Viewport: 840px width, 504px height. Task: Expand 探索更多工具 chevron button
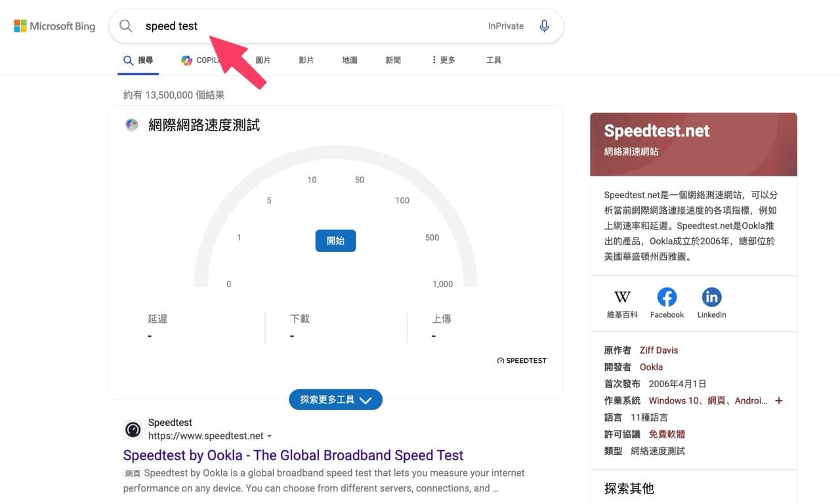335,400
